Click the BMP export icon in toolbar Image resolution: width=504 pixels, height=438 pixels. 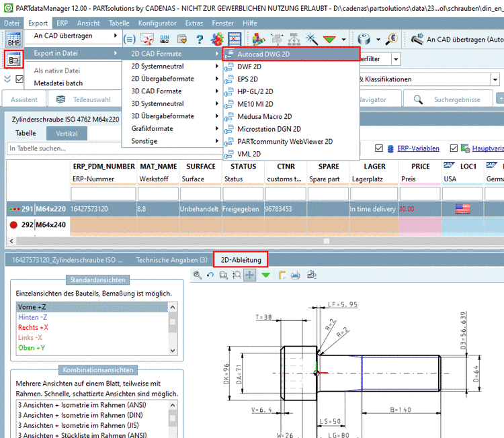click(x=14, y=40)
